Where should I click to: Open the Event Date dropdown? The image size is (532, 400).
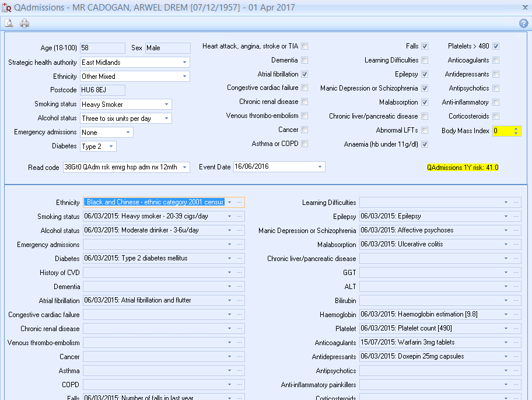(320, 167)
